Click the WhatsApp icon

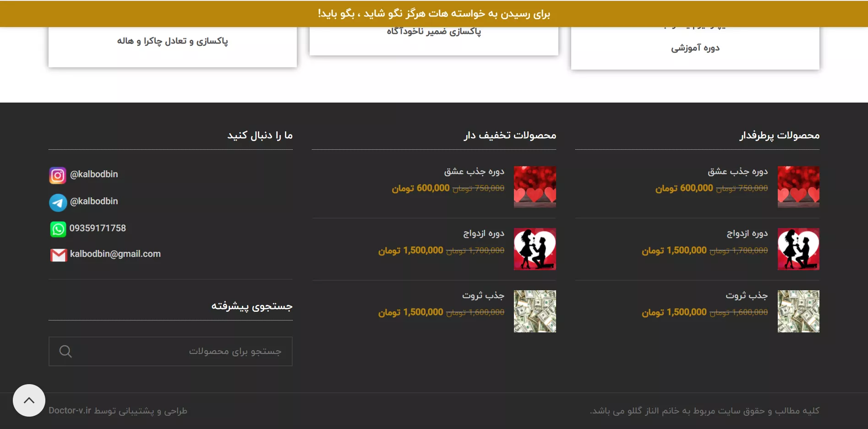(x=58, y=229)
